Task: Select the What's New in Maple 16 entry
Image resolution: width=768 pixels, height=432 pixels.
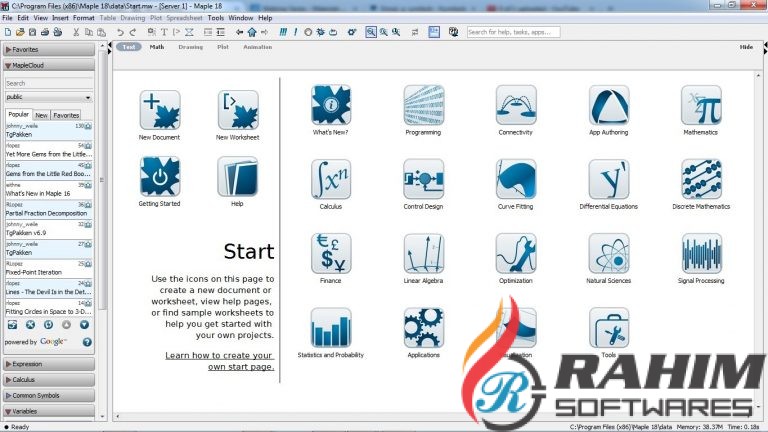Action: pos(48,190)
